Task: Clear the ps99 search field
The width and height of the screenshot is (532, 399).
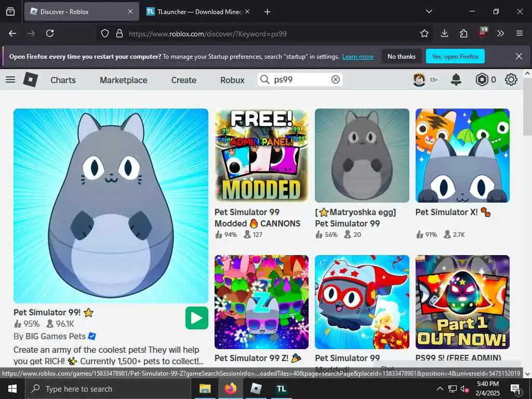Action: 335,79
